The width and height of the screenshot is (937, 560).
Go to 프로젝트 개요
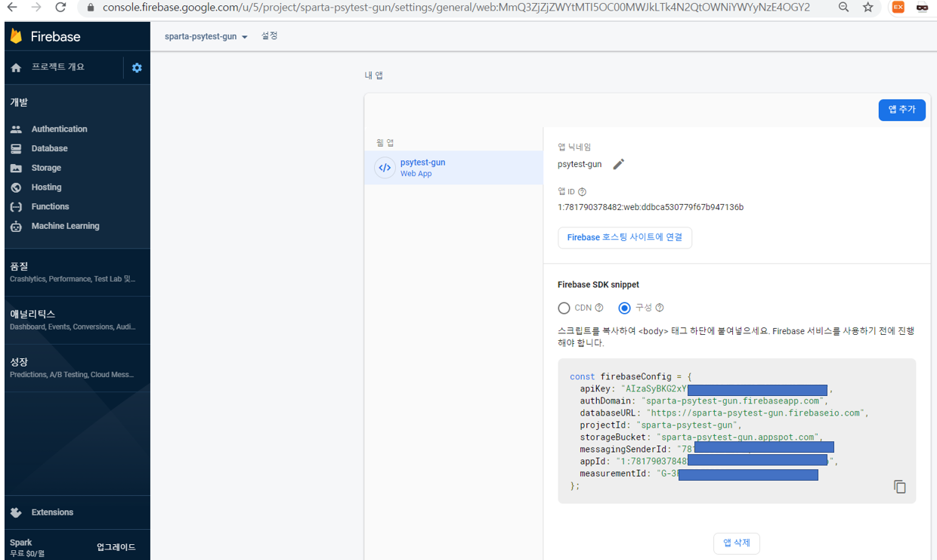pyautogui.click(x=58, y=67)
